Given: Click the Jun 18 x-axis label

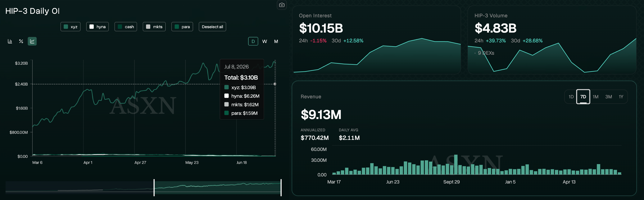Looking at the screenshot, I should coord(241,163).
